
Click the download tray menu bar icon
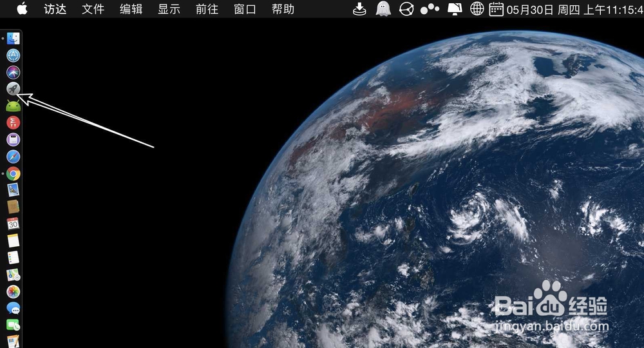pyautogui.click(x=359, y=9)
